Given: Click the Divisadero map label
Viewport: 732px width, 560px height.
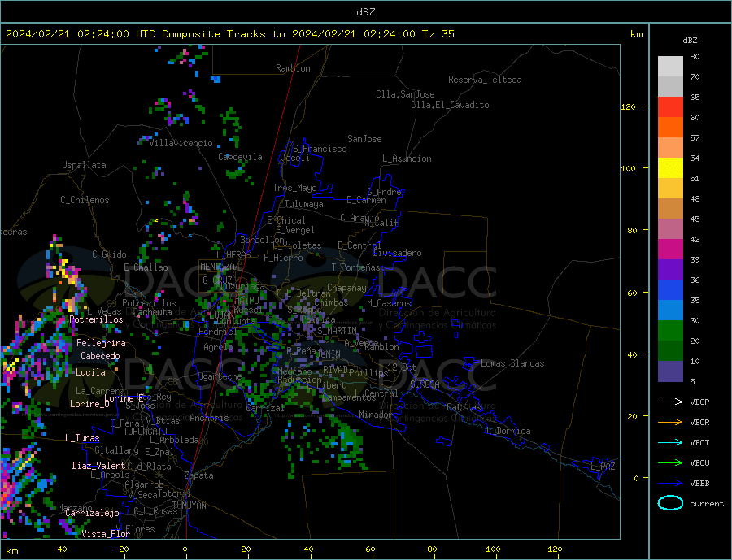Looking at the screenshot, I should pos(397,253).
